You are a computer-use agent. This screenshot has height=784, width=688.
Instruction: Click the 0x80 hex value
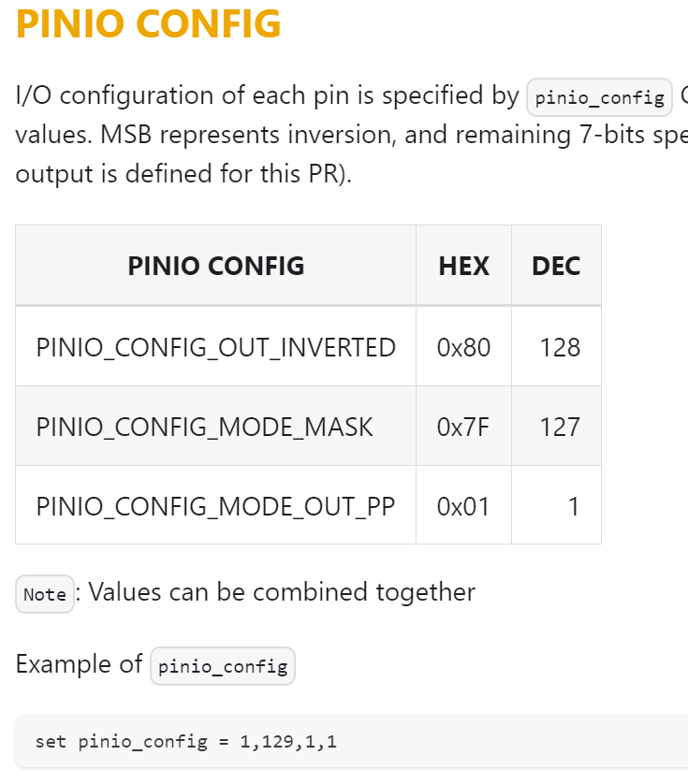[463, 347]
